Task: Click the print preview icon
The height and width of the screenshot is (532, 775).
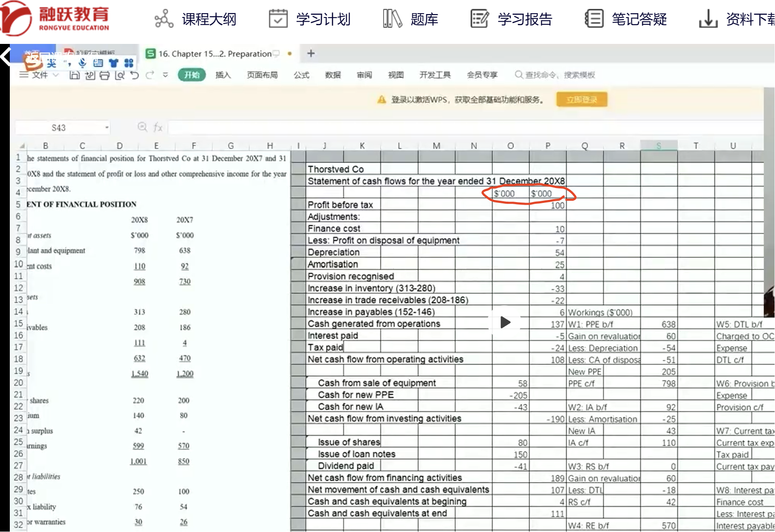Action: (x=120, y=75)
